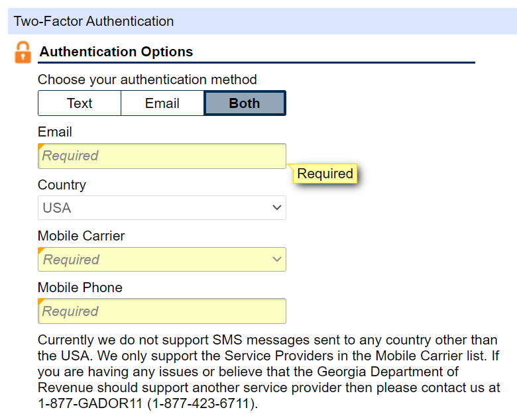Click "Choose your authentication method" text
This screenshot has height=420, width=517.
pyautogui.click(x=147, y=79)
